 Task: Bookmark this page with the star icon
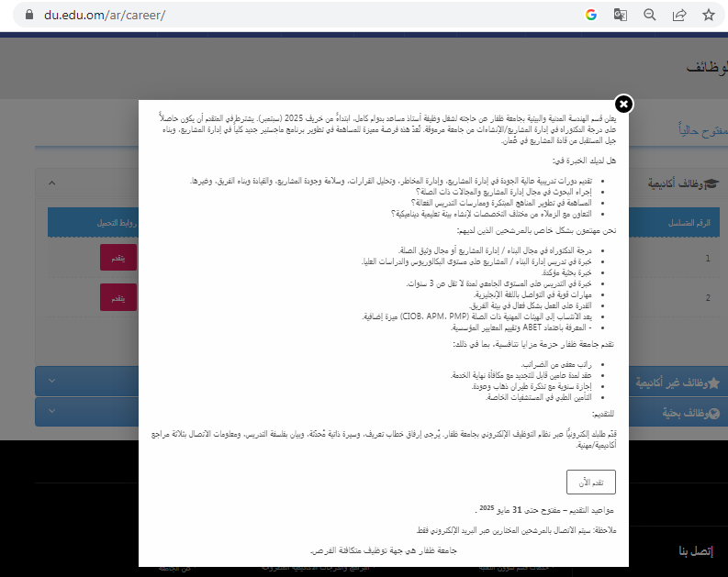[708, 15]
